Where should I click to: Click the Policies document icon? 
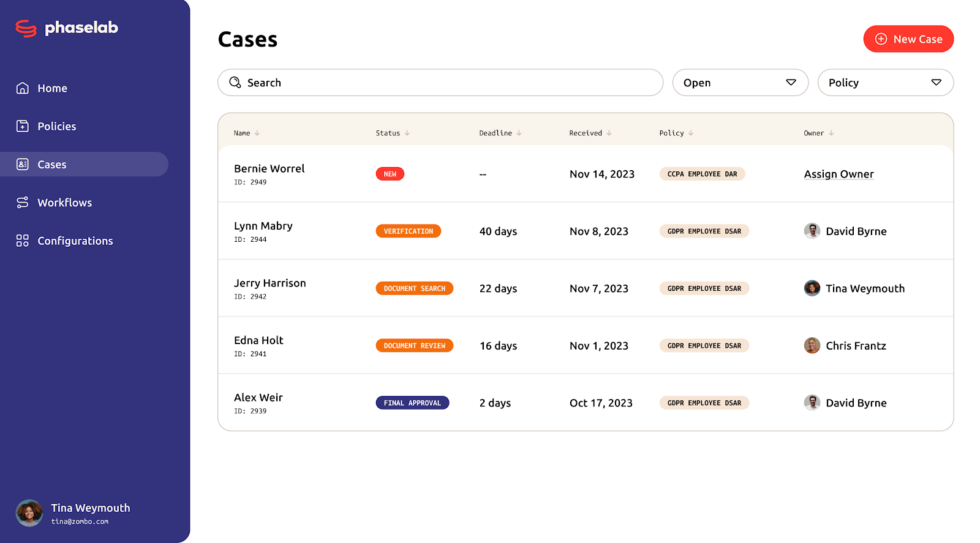coord(23,126)
